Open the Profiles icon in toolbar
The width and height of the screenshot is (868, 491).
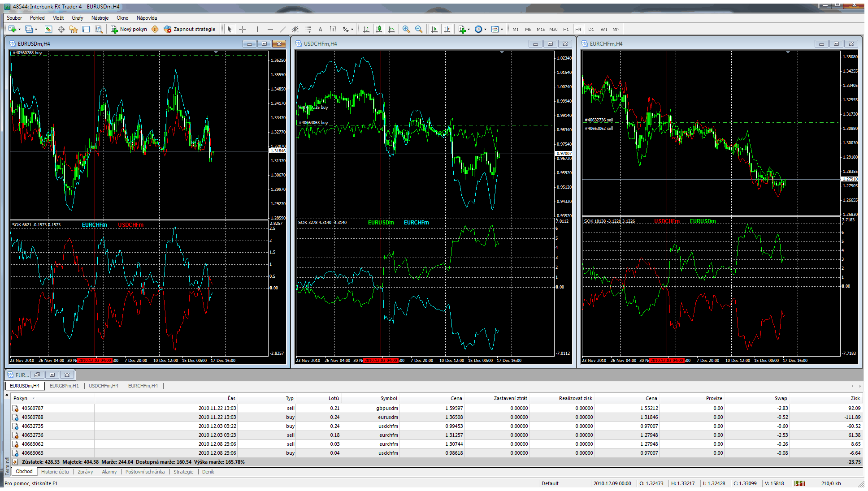(29, 29)
